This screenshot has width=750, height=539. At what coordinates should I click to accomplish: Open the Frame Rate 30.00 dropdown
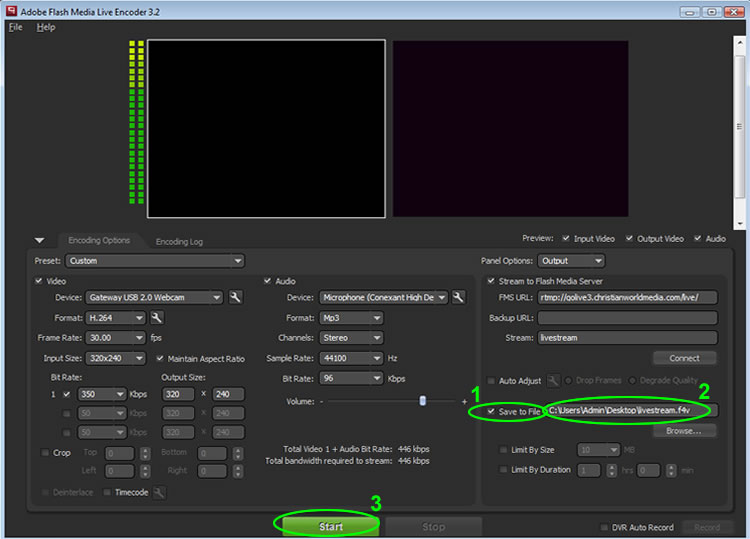pos(115,338)
